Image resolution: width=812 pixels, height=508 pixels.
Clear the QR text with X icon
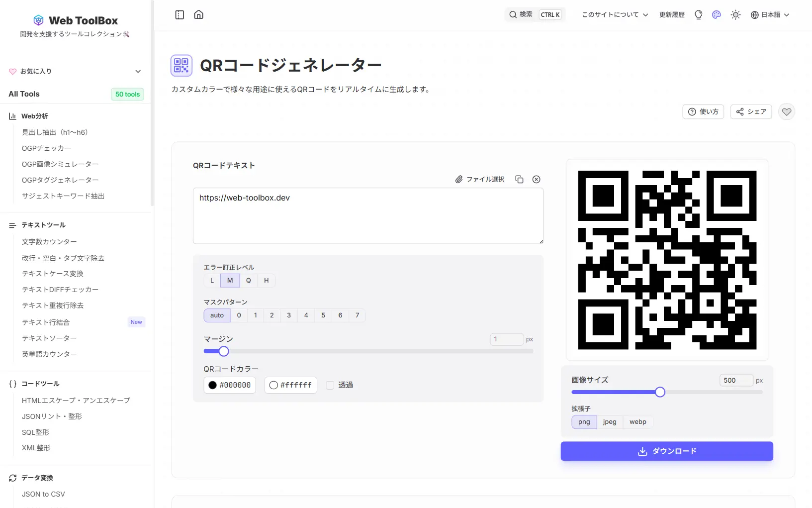click(537, 179)
